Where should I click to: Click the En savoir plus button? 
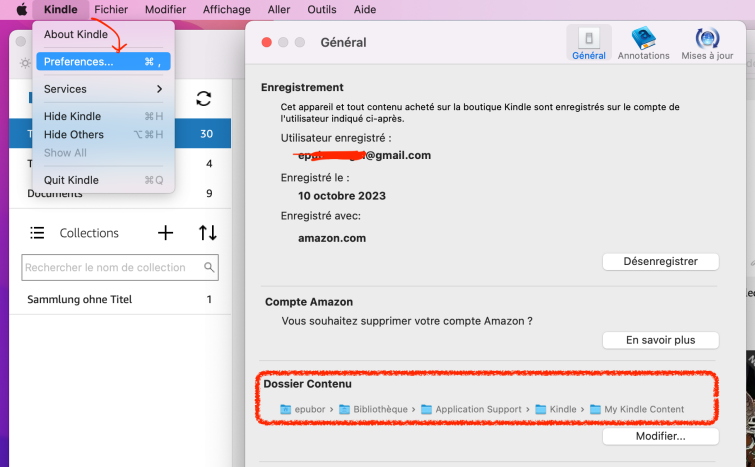(661, 340)
